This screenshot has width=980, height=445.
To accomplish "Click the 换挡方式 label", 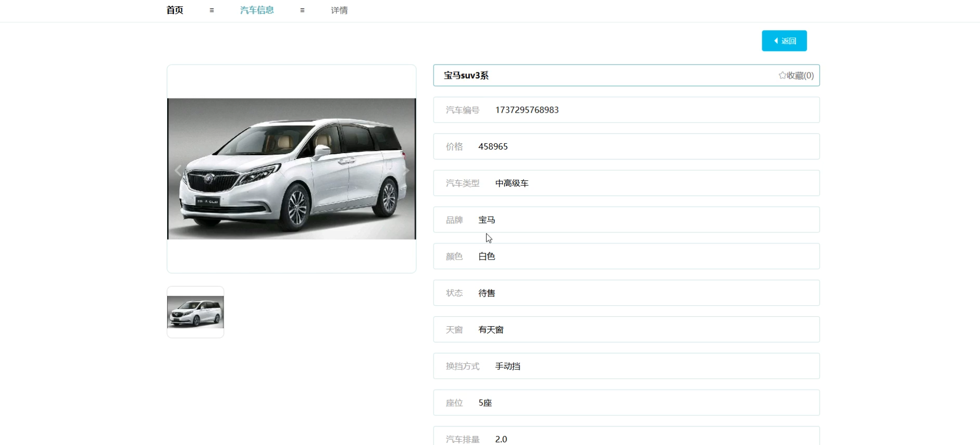I will click(x=463, y=366).
